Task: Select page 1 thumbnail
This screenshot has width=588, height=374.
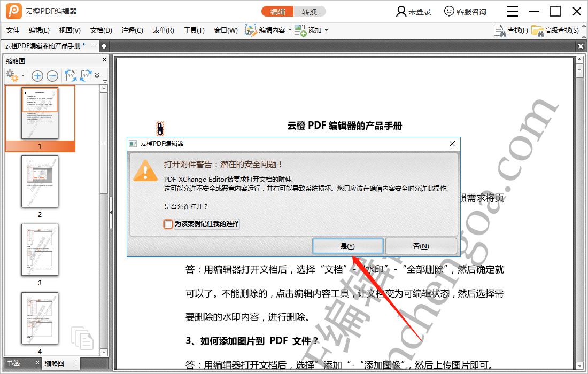Action: click(40, 114)
